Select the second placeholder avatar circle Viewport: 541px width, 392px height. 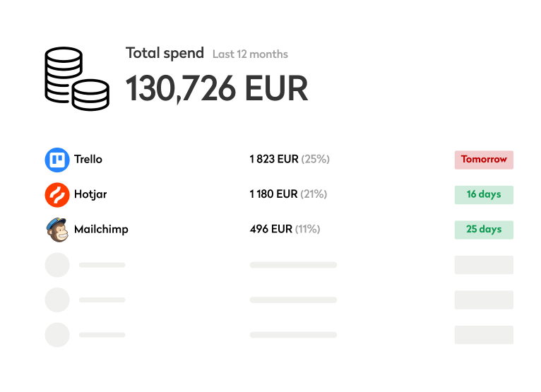(57, 300)
